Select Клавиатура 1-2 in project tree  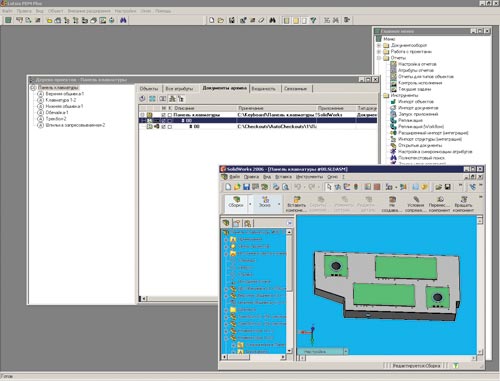coord(61,100)
